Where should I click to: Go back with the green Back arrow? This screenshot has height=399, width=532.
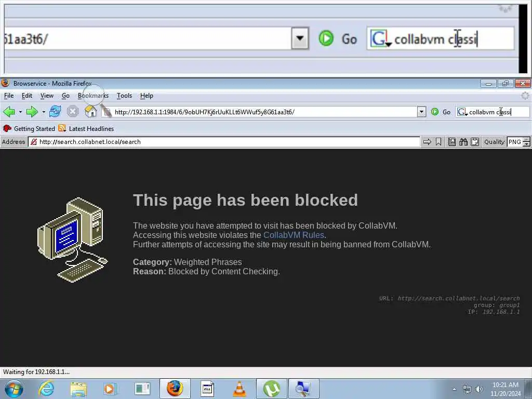click(x=9, y=112)
